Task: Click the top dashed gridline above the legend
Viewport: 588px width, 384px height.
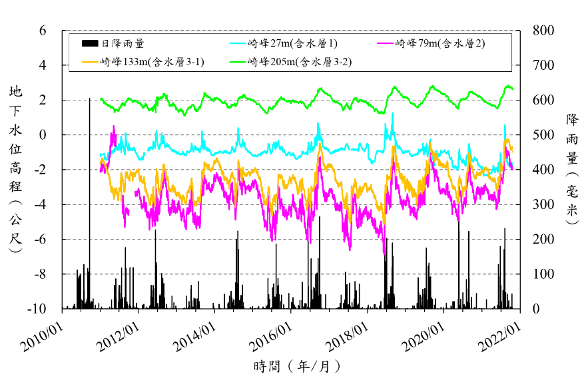Action: tap(293, 31)
